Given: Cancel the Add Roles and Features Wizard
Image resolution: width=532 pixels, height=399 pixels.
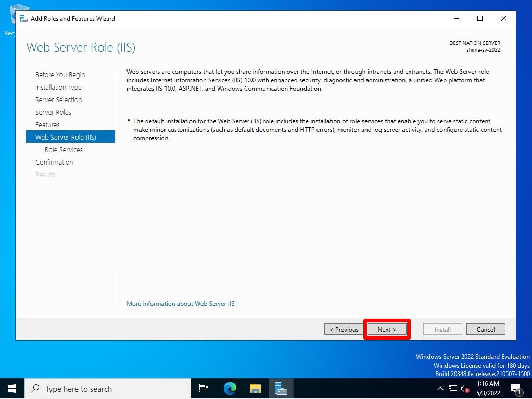Looking at the screenshot, I should click(486, 329).
